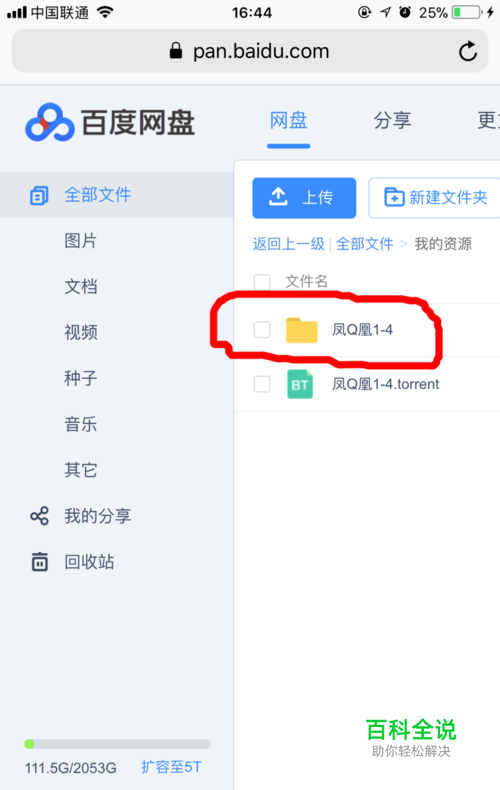This screenshot has height=790, width=500.
Task: Select 音乐 in the sidebar
Action: click(x=81, y=424)
